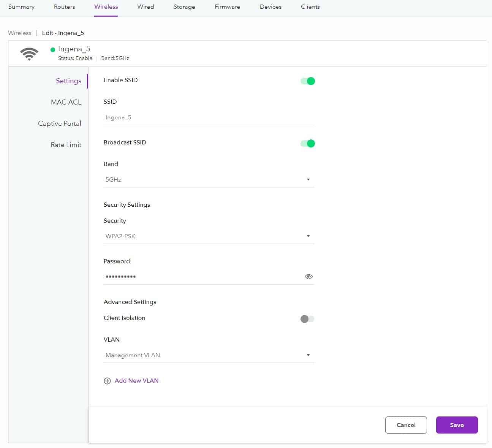Viewport: 492px width, 448px height.
Task: Open the Routers tab
Action: (x=64, y=7)
